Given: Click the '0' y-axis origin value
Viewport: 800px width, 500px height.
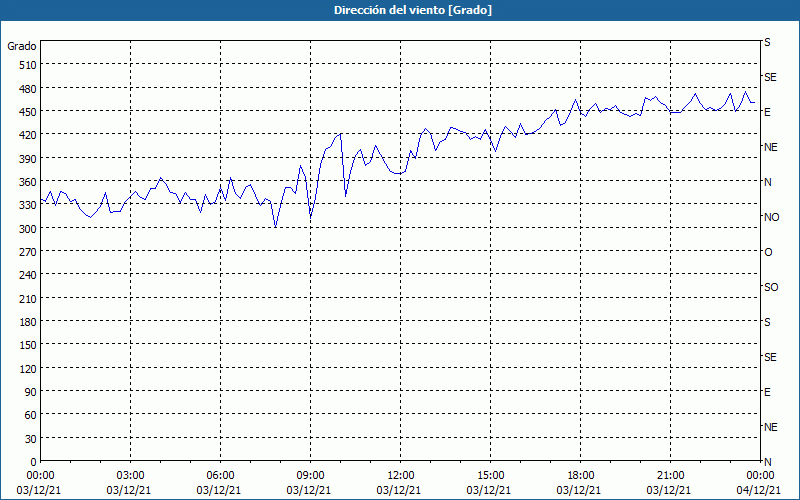Looking at the screenshot, I should (34, 462).
